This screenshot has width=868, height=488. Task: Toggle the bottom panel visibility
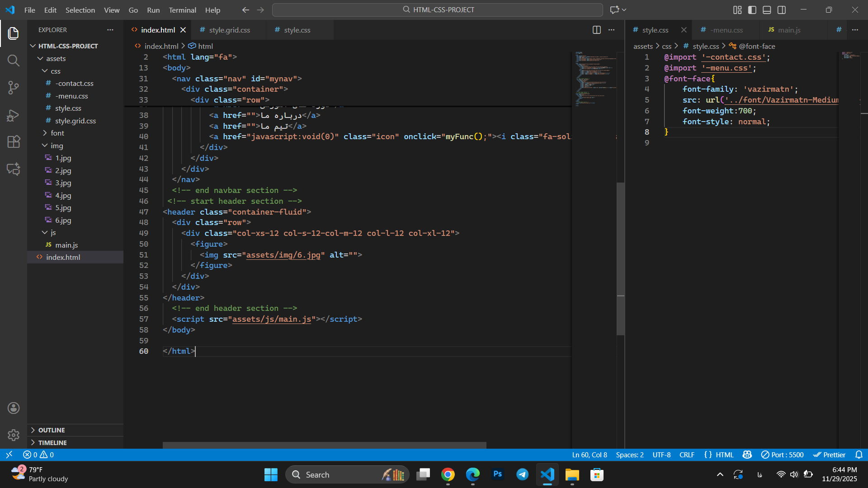point(767,9)
